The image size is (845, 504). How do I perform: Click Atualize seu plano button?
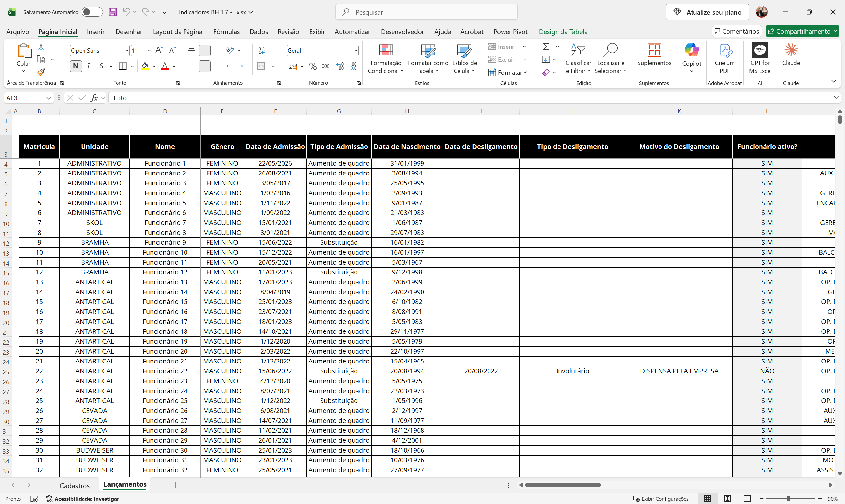coord(707,12)
